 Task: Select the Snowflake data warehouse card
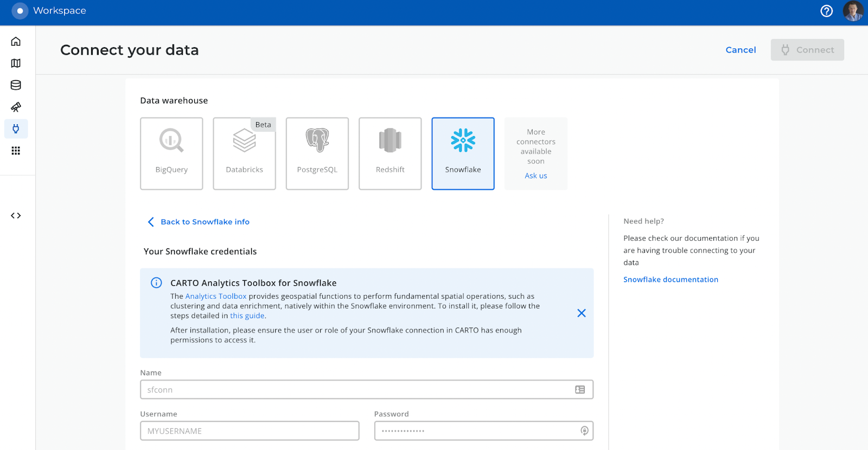[463, 153]
